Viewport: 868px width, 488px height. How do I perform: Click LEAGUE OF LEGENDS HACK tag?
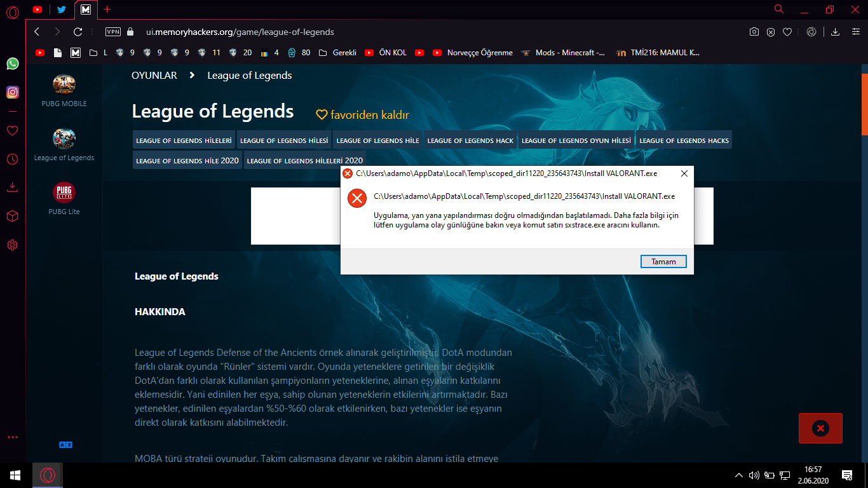point(470,140)
